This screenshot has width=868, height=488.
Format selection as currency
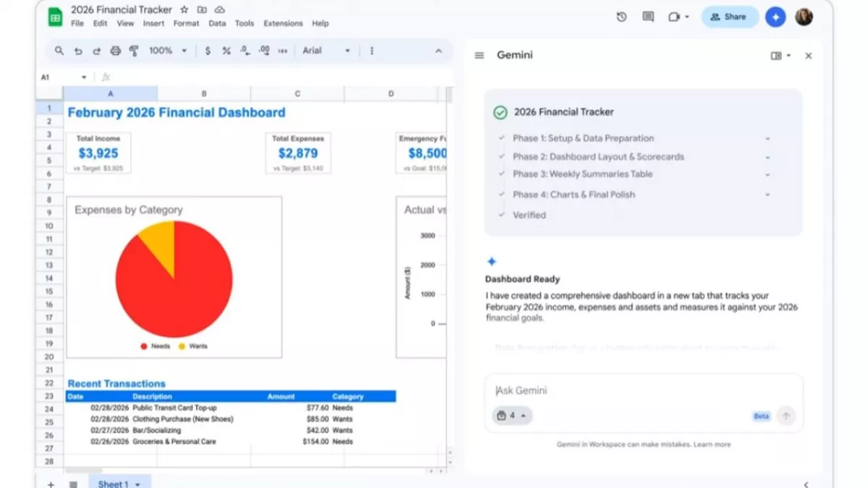pyautogui.click(x=208, y=51)
